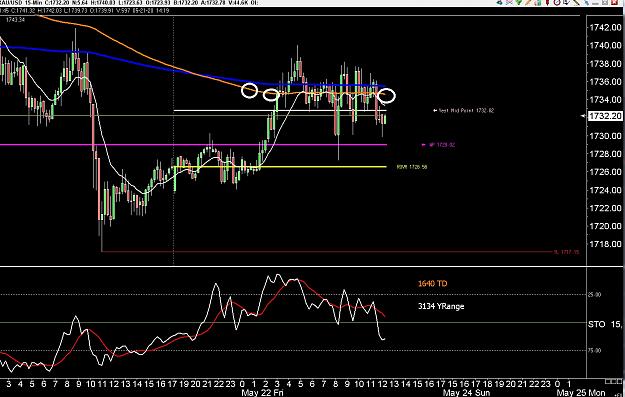Viewport: 625px width, 397px height.
Task: Click the 25.00 stochastic level label
Action: [x=594, y=295]
